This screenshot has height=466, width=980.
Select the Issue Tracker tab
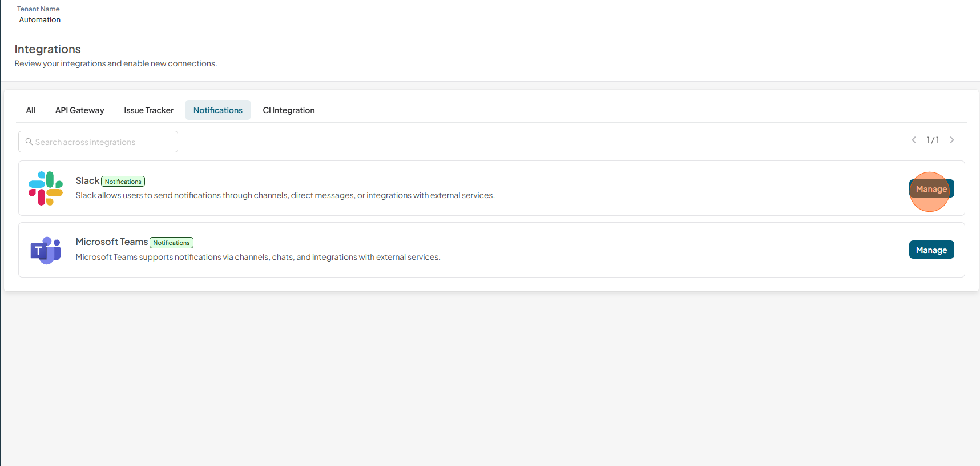[149, 110]
